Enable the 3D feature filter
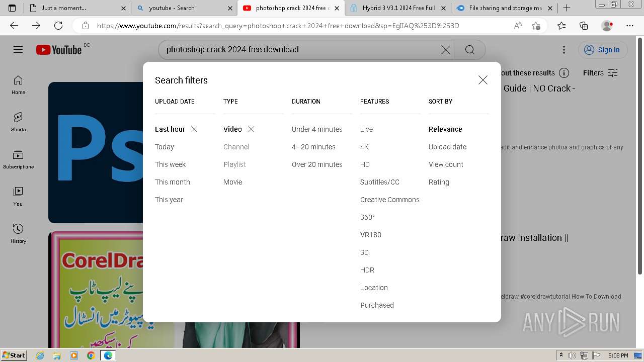 364,252
